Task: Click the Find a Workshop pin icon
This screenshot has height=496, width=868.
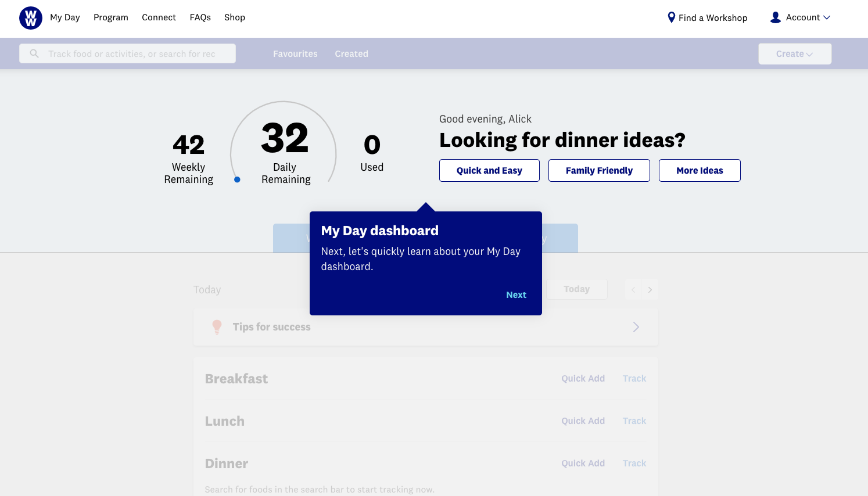Action: click(x=671, y=17)
